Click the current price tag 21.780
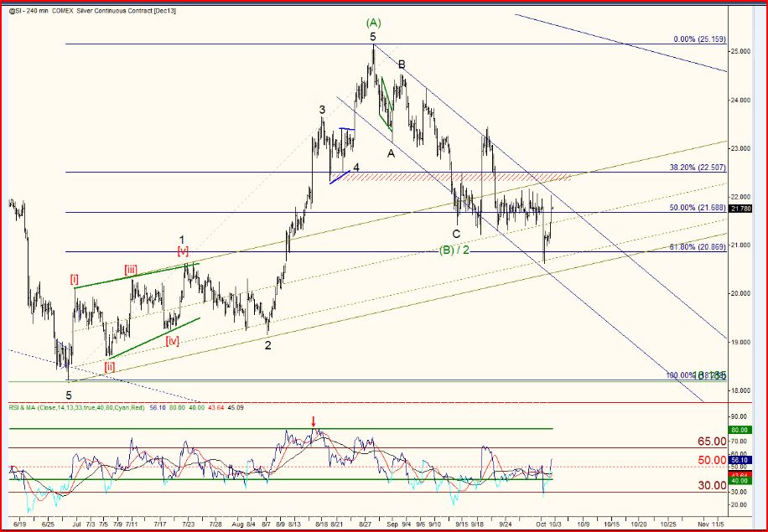 [x=740, y=209]
